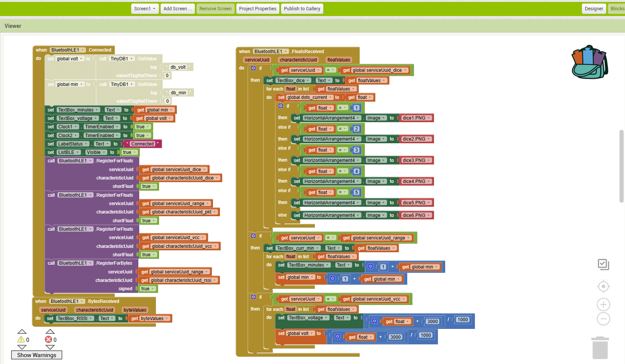Open global dots_current variable dropdown
The height and width of the screenshot is (364, 625).
pyautogui.click(x=310, y=97)
